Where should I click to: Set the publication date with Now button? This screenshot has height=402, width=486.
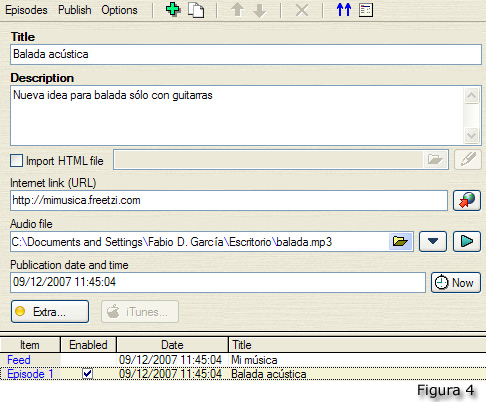[456, 283]
